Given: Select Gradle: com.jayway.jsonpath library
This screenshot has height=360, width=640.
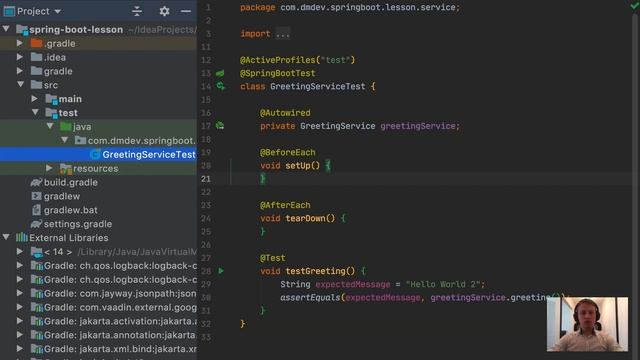Looking at the screenshot, I should tap(120, 293).
